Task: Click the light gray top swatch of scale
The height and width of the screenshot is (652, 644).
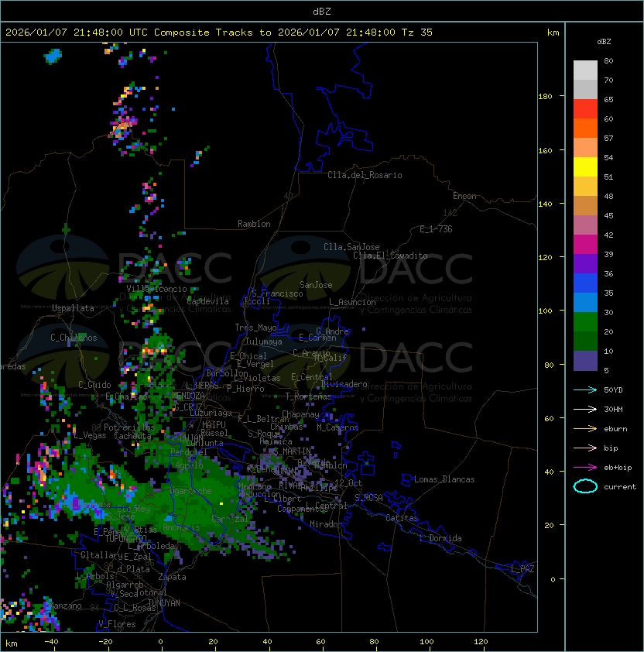Action: coord(585,70)
